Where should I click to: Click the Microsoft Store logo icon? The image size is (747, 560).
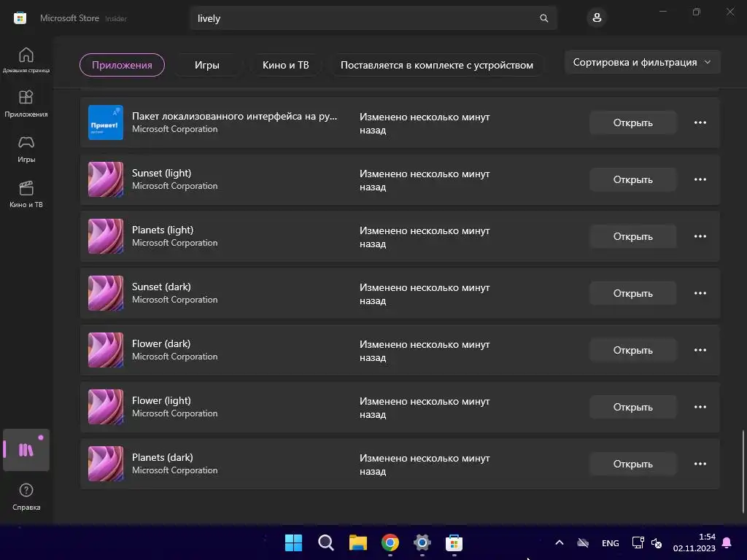click(x=20, y=18)
